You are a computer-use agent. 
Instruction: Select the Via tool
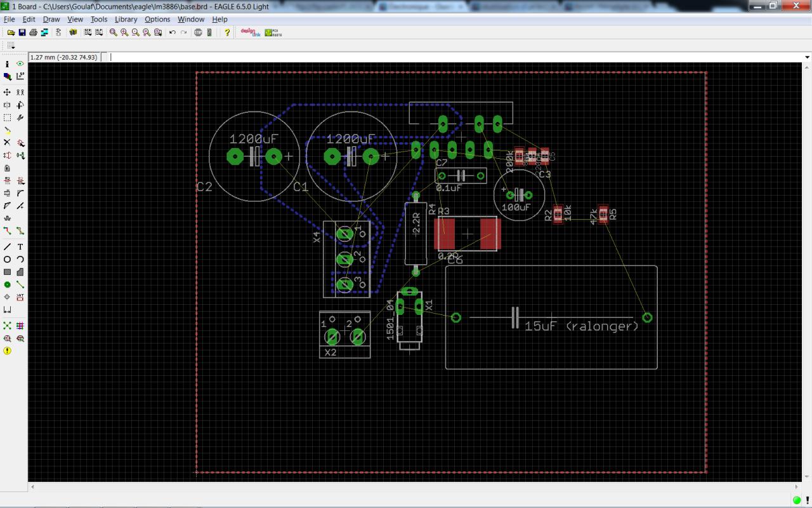7,284
